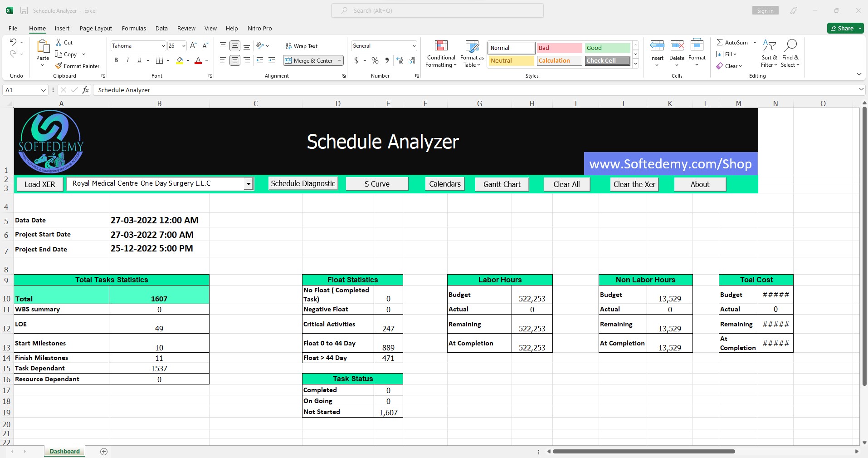
Task: Click the Conditional Formatting icon
Action: [x=441, y=46]
